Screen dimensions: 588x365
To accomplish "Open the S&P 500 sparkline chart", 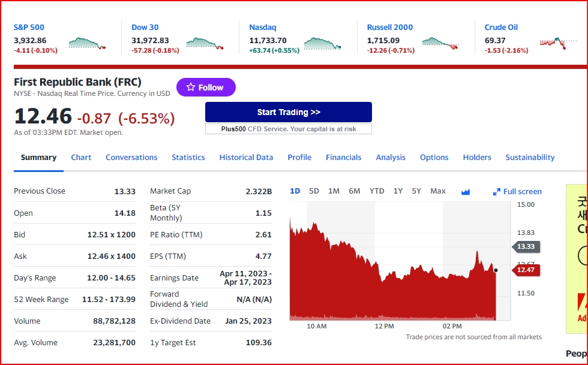I will [87, 43].
